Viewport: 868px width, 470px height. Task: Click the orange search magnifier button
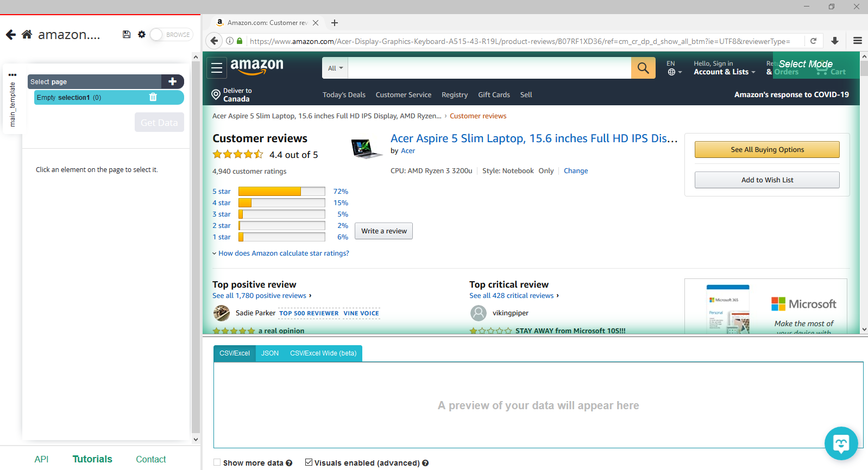643,68
